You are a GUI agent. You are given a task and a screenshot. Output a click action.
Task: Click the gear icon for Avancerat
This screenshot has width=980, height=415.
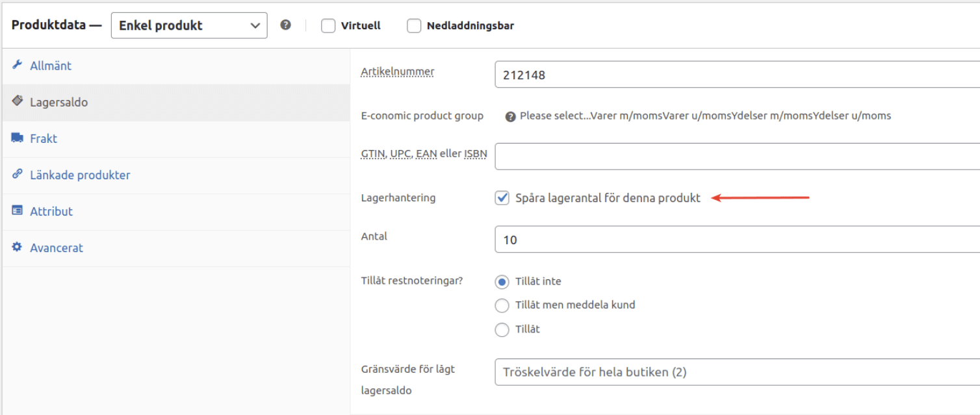point(18,247)
